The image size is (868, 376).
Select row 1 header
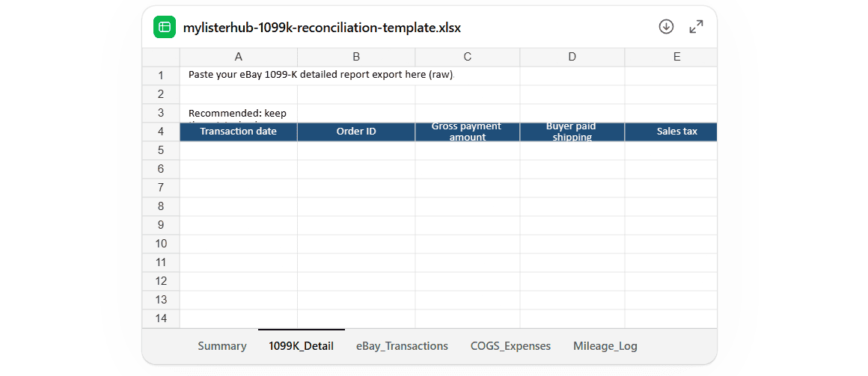click(161, 75)
